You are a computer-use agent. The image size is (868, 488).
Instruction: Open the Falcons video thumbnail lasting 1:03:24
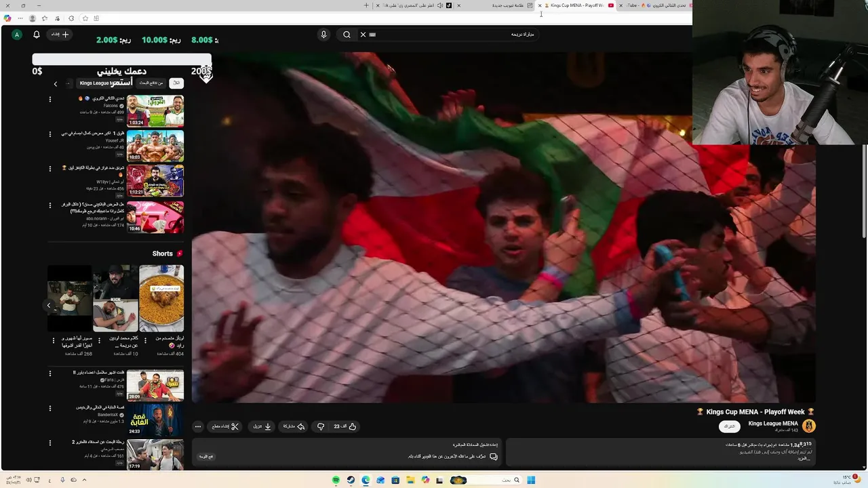155,110
